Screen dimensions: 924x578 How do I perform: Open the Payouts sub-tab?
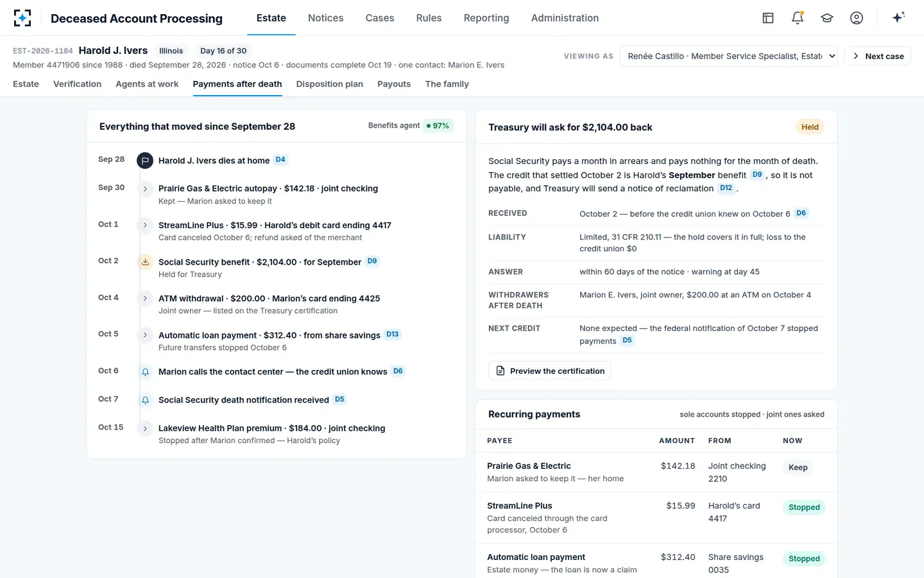click(394, 84)
